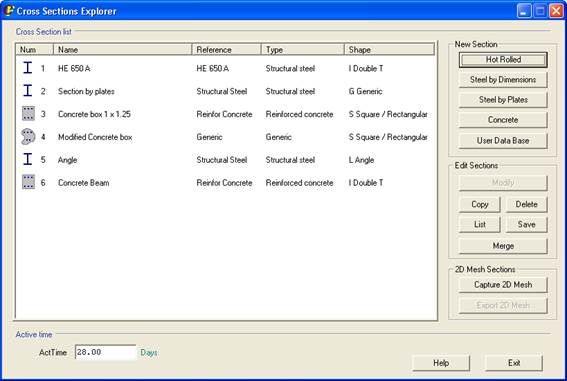Click the Modified Concrete box generic icon

[x=28, y=137]
